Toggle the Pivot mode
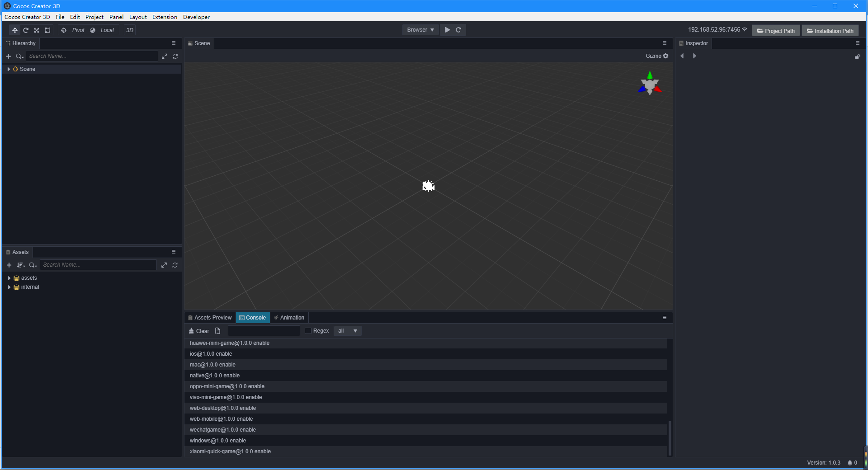The width and height of the screenshot is (868, 470). pos(73,30)
